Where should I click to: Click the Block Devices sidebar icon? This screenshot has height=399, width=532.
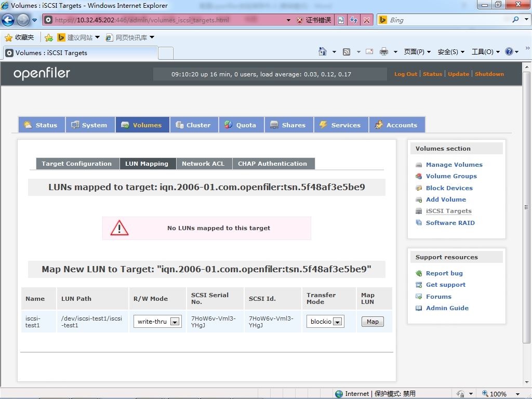click(x=419, y=188)
